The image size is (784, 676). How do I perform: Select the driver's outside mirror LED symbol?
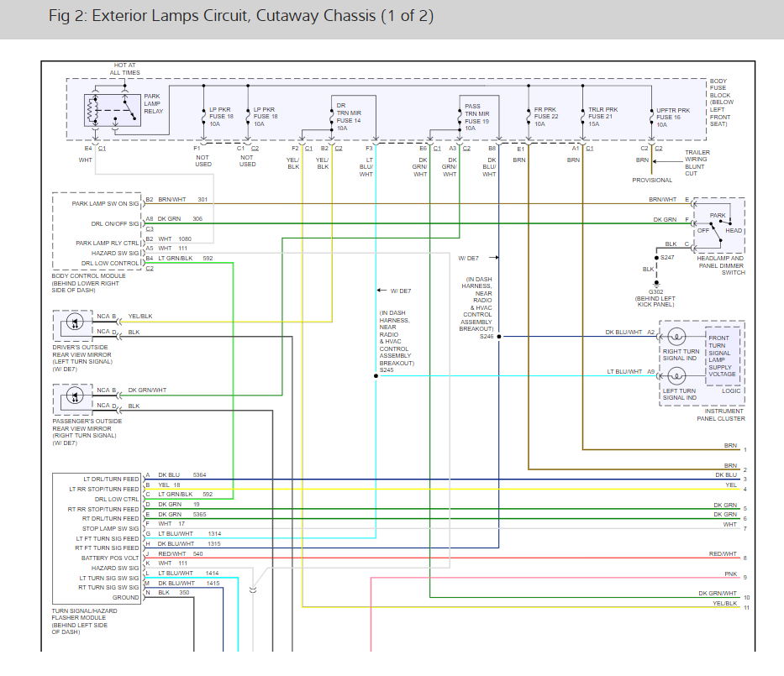coord(76,323)
